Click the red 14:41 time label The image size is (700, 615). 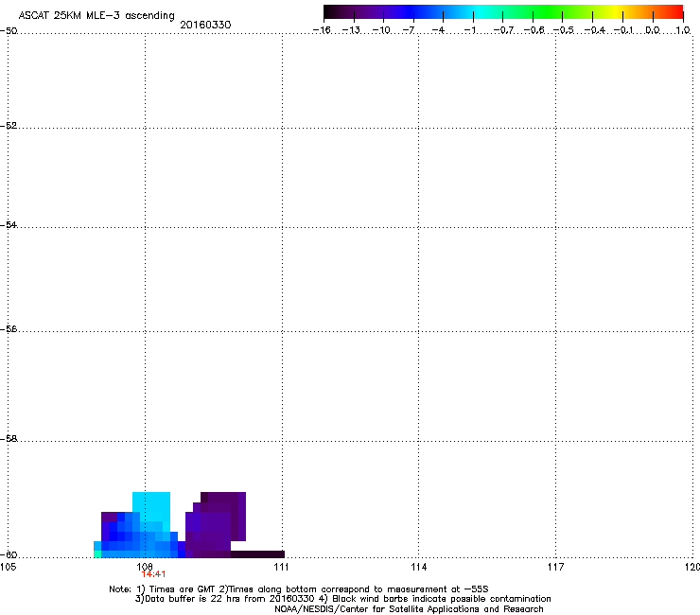[153, 574]
